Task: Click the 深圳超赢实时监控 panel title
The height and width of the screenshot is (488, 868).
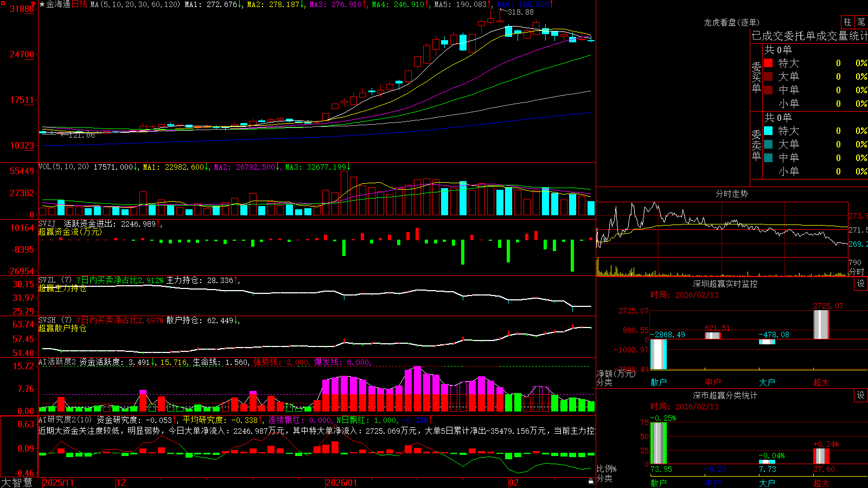Action: (x=725, y=284)
